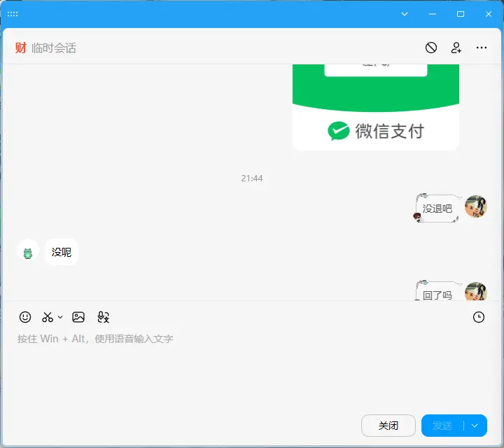The image size is (504, 448).
Task: Click the message input field
Action: 252,370
